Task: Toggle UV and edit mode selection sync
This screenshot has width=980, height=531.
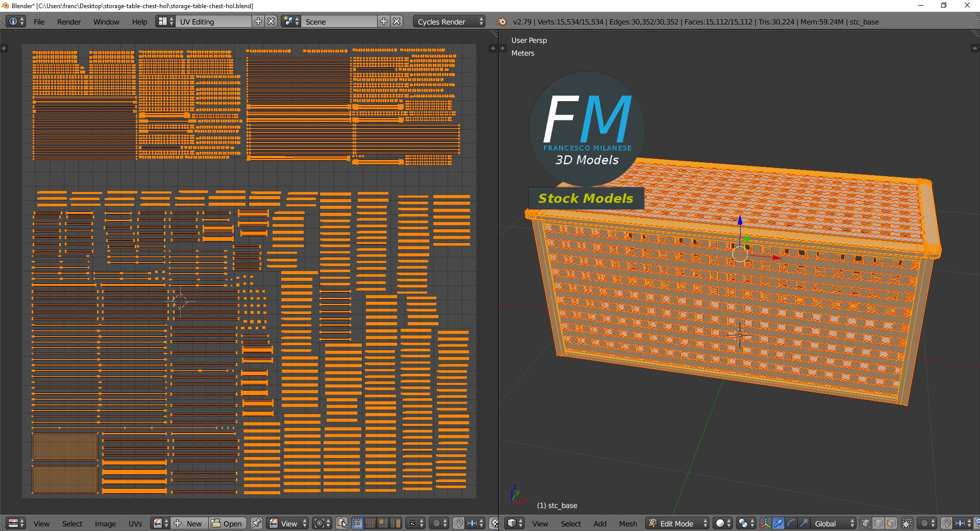Action: click(x=341, y=523)
